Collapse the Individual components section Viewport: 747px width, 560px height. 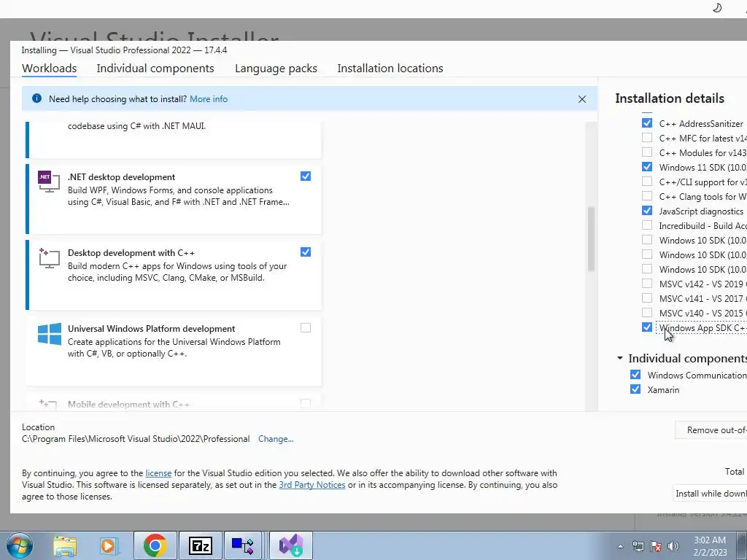click(620, 357)
